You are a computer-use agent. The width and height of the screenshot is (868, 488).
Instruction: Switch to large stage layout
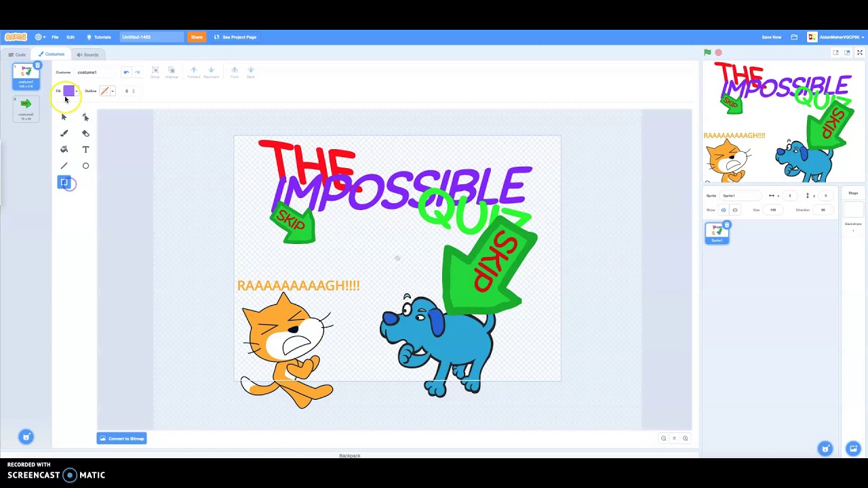click(847, 52)
